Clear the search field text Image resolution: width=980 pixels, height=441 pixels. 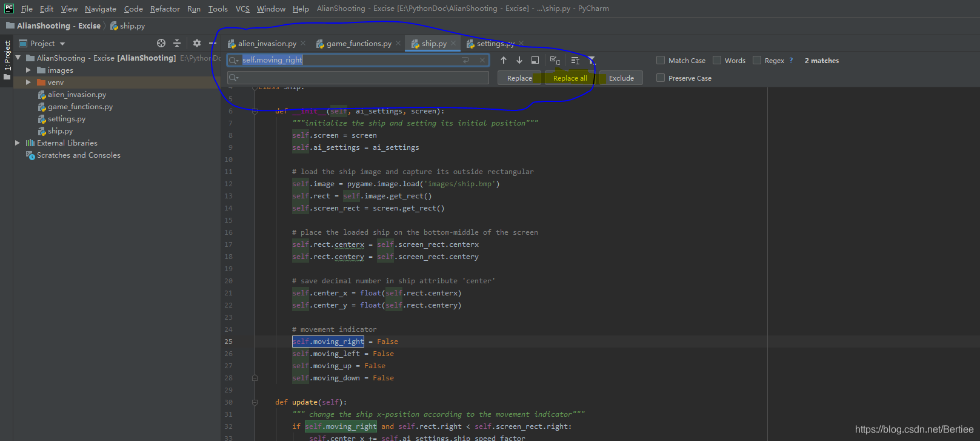(x=482, y=60)
